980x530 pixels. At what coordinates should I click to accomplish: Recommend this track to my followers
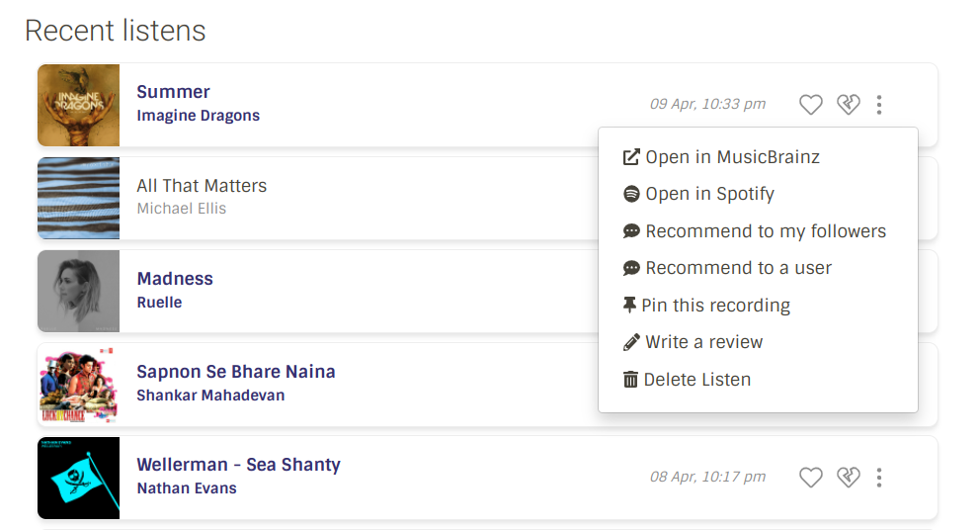[x=766, y=231]
